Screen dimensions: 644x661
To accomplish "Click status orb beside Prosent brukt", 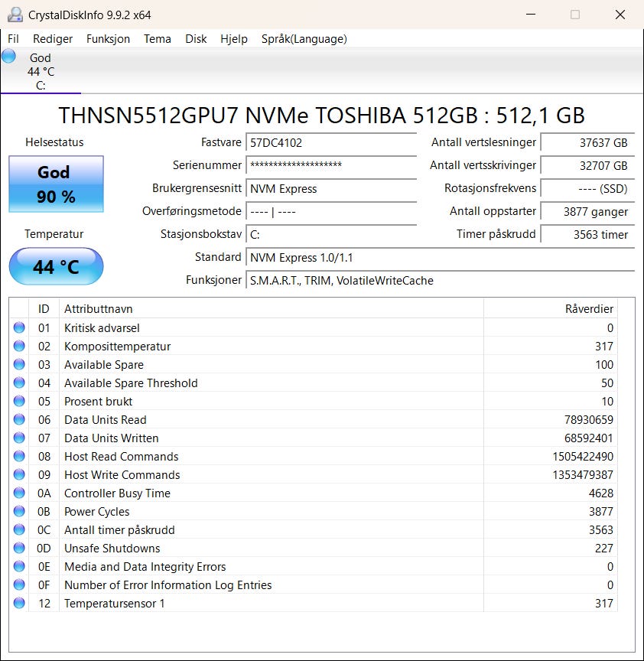I will 19,401.
